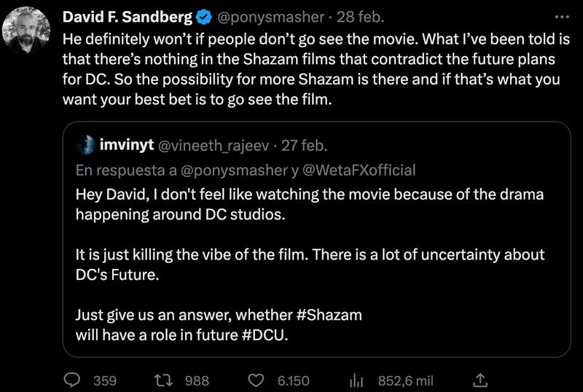
Task: Click the 27 feb. quoted timestamp
Action: [306, 146]
